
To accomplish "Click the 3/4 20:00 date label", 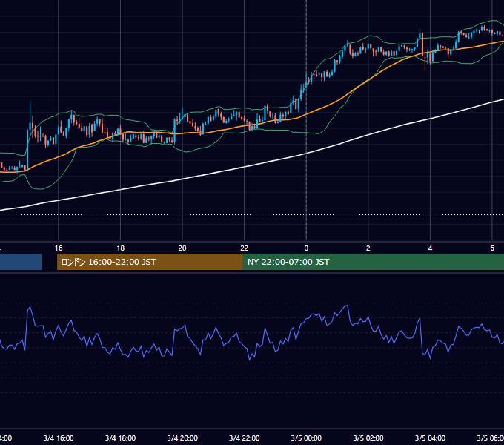I will (x=182, y=438).
